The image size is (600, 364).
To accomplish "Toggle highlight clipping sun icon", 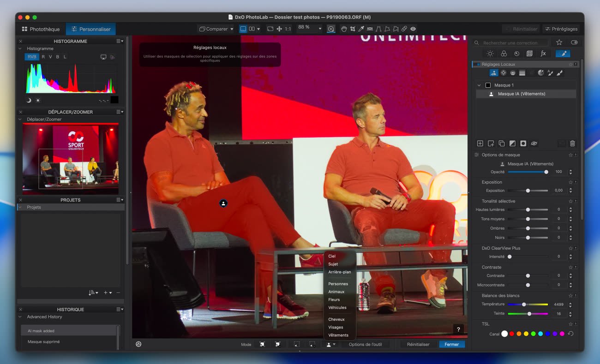I will 38,100.
